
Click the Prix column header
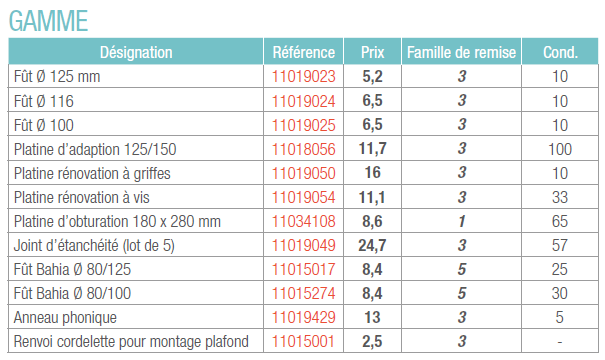click(372, 52)
